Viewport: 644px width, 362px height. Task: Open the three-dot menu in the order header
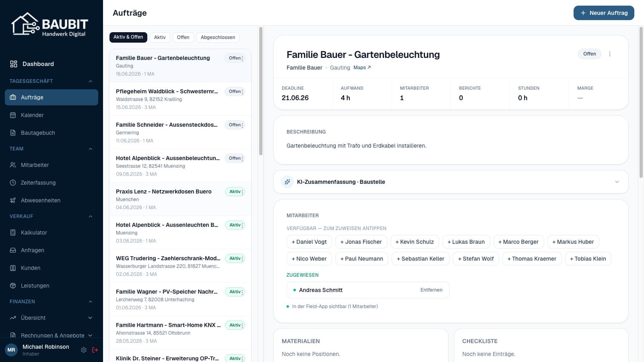(610, 54)
